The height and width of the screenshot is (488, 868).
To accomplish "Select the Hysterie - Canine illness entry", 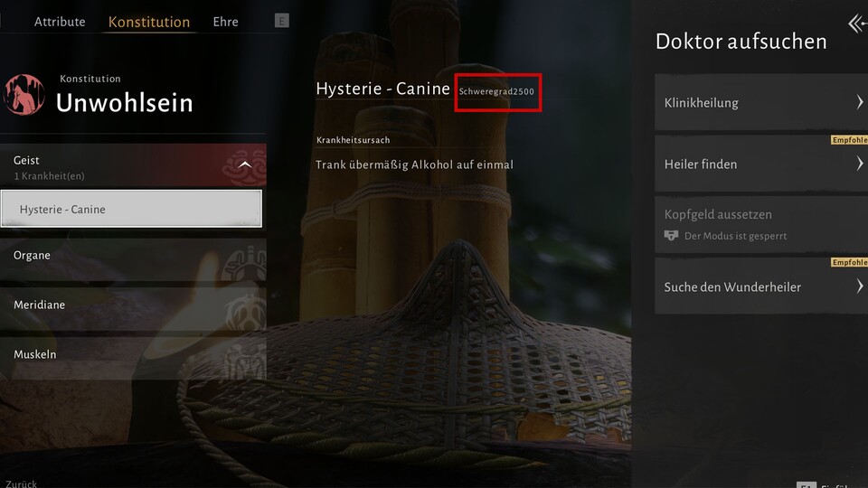I will tap(132, 209).
